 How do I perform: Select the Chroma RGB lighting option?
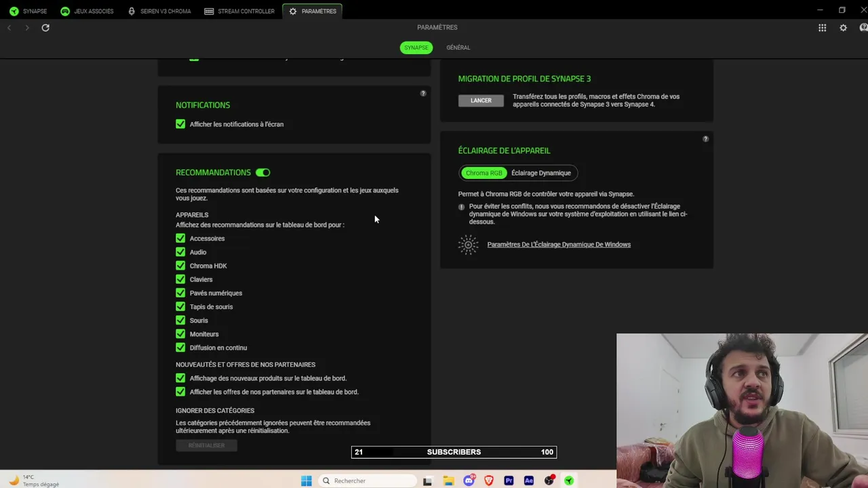pos(484,173)
